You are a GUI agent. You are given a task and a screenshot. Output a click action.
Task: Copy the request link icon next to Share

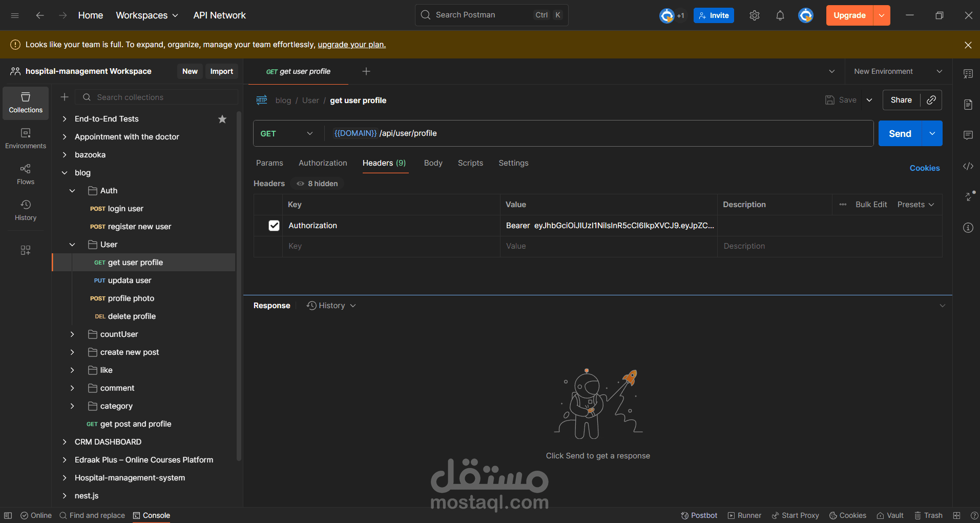931,100
